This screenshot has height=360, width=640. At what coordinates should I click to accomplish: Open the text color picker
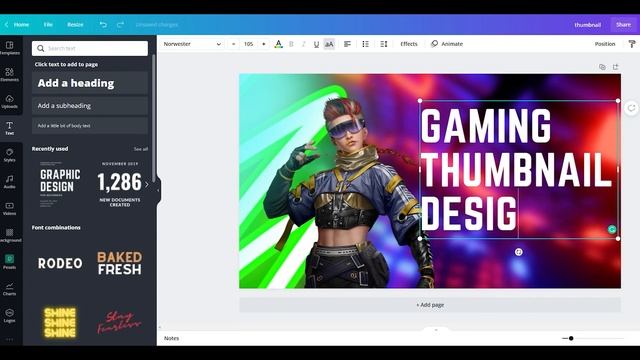click(x=278, y=44)
